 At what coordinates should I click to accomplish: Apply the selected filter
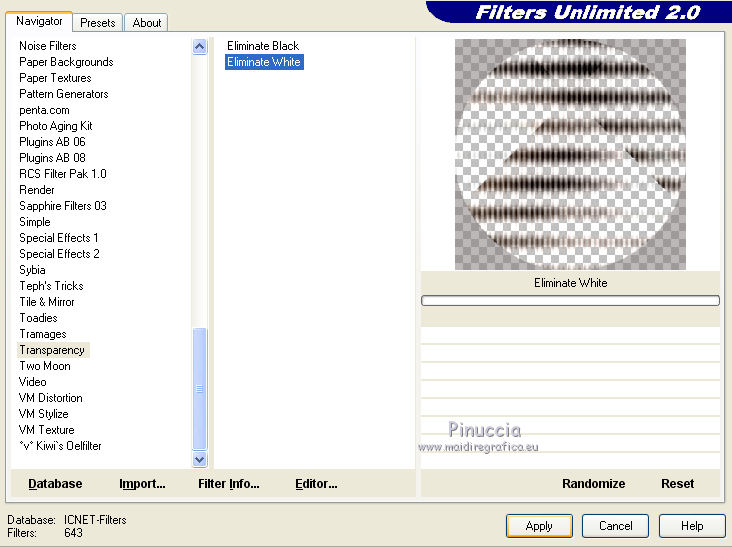[x=539, y=526]
